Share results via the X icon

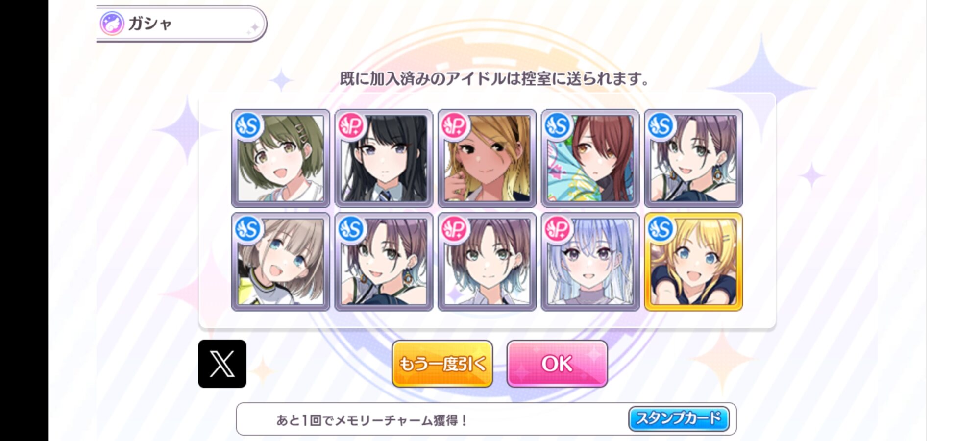(x=222, y=364)
